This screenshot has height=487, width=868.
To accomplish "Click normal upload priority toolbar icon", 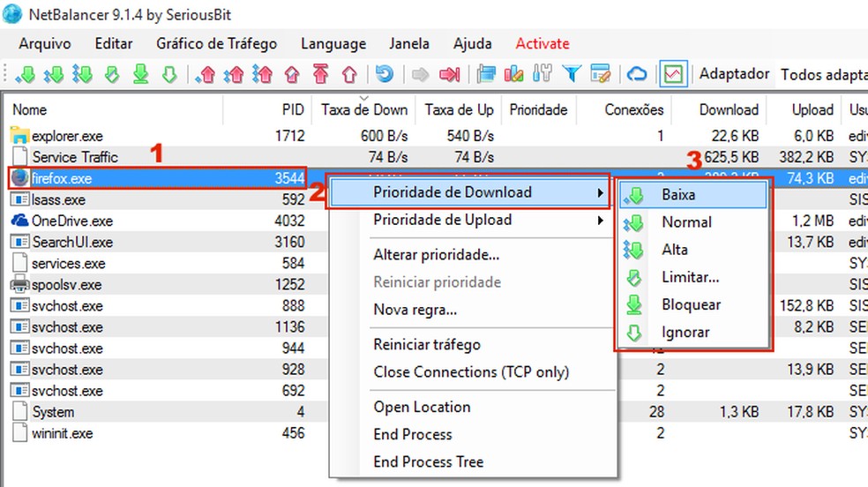I will coord(234,73).
